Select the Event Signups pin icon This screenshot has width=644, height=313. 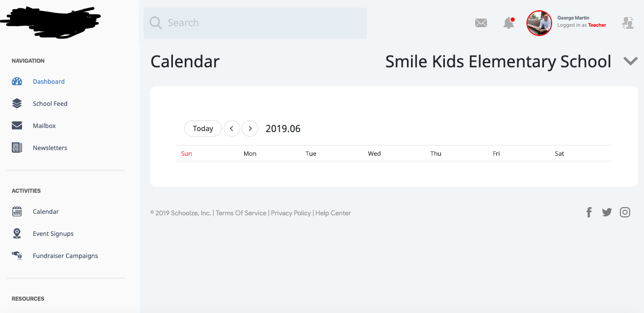coord(17,233)
